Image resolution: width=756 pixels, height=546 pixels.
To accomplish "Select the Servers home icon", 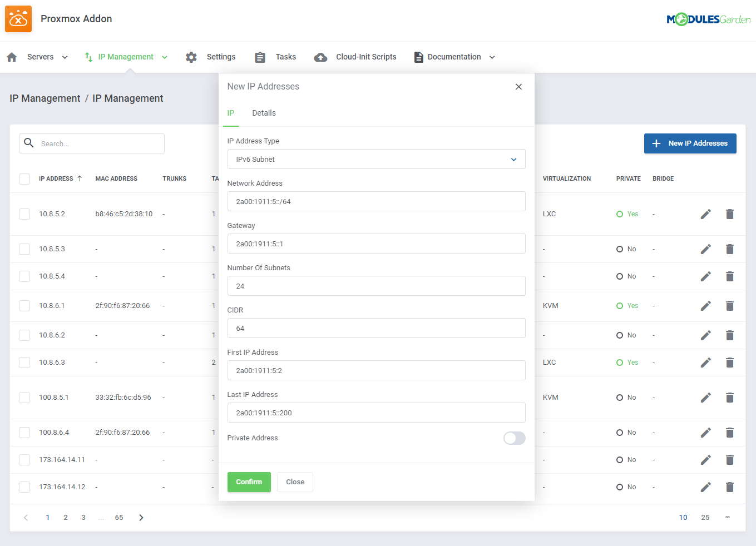I will [x=11, y=57].
